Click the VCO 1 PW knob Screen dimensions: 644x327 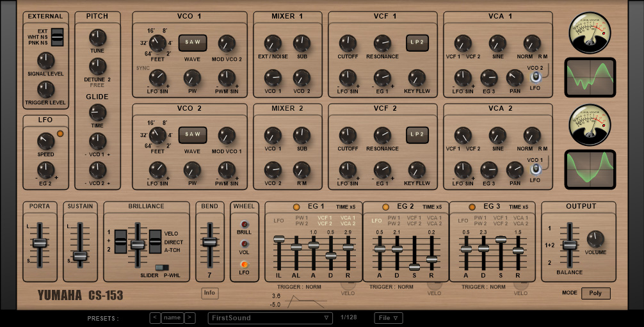192,77
